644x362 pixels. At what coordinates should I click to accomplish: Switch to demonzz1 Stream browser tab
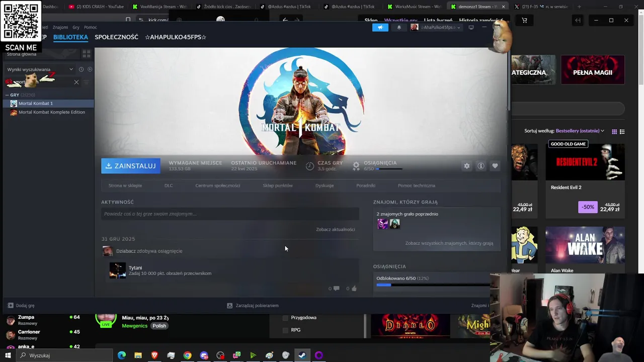[474, 7]
